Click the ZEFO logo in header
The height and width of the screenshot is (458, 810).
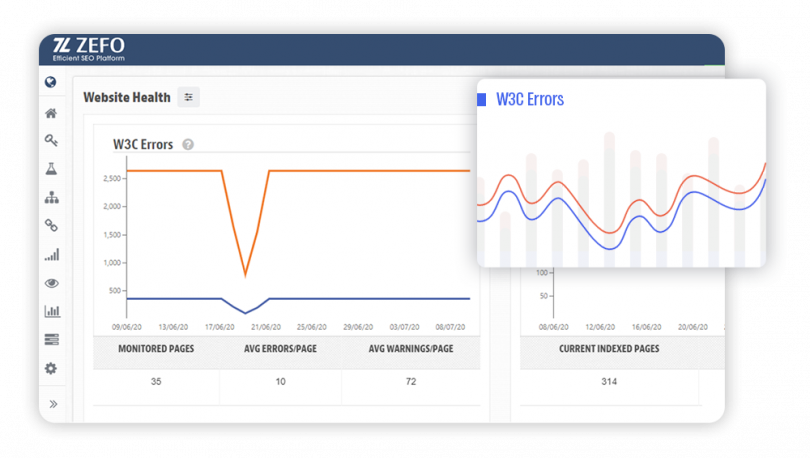(x=89, y=50)
